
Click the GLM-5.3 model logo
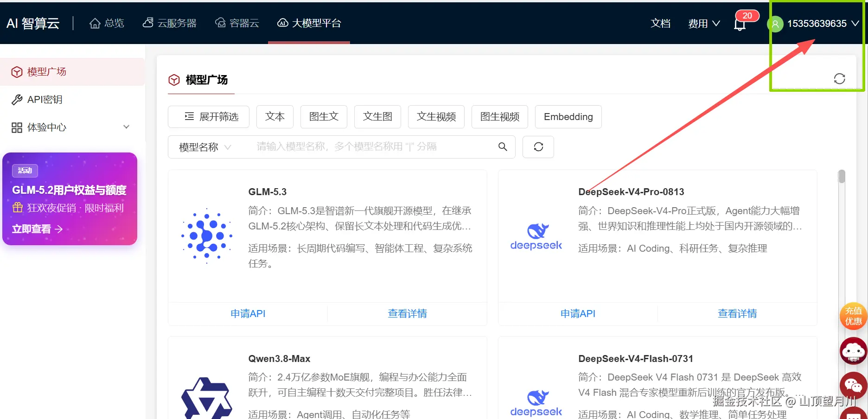click(x=207, y=236)
